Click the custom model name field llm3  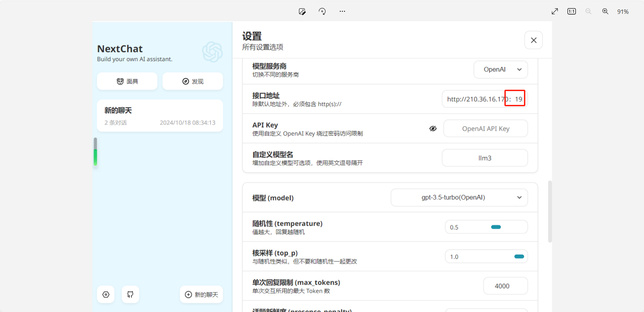(485, 158)
